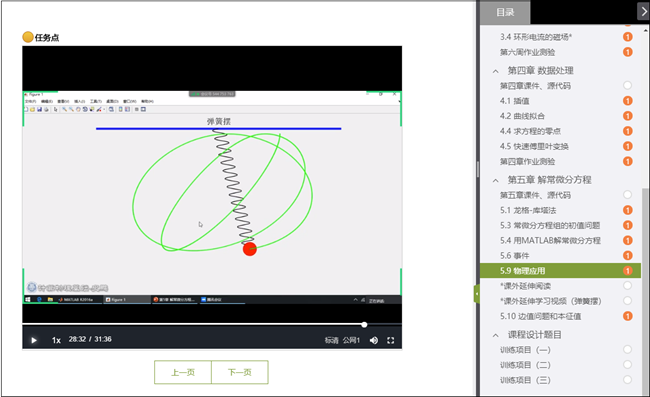Change playback speed 1x
Image resolution: width=650 pixels, height=397 pixels.
(56, 340)
